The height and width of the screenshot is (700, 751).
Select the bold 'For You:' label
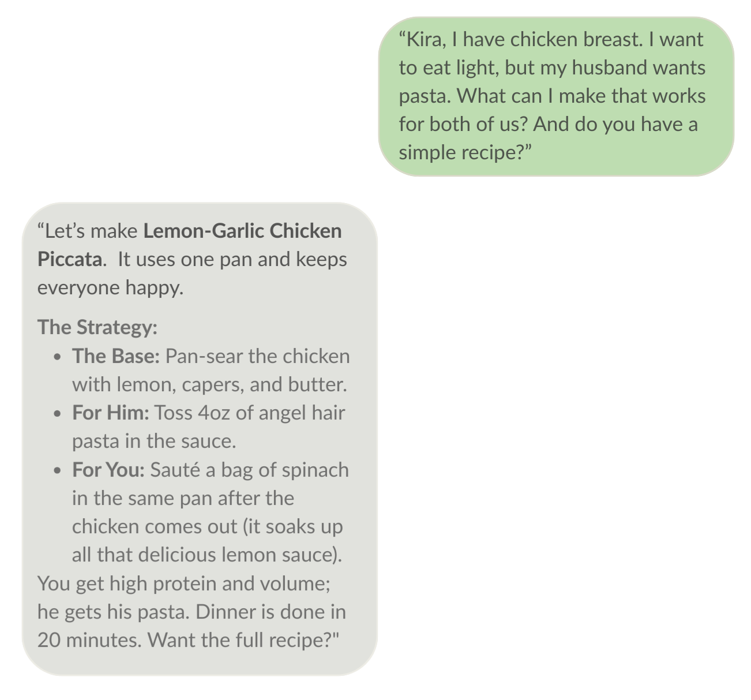point(108,470)
